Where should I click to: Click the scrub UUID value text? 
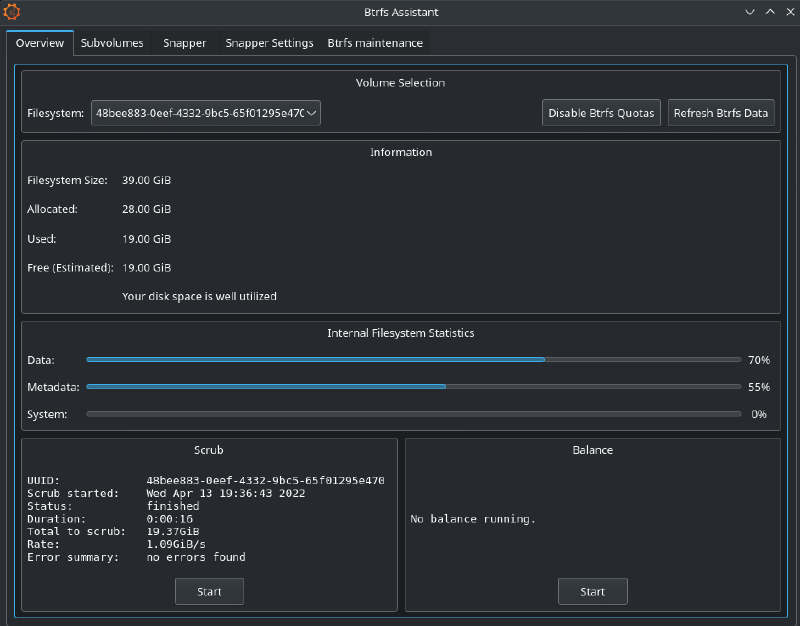265,480
